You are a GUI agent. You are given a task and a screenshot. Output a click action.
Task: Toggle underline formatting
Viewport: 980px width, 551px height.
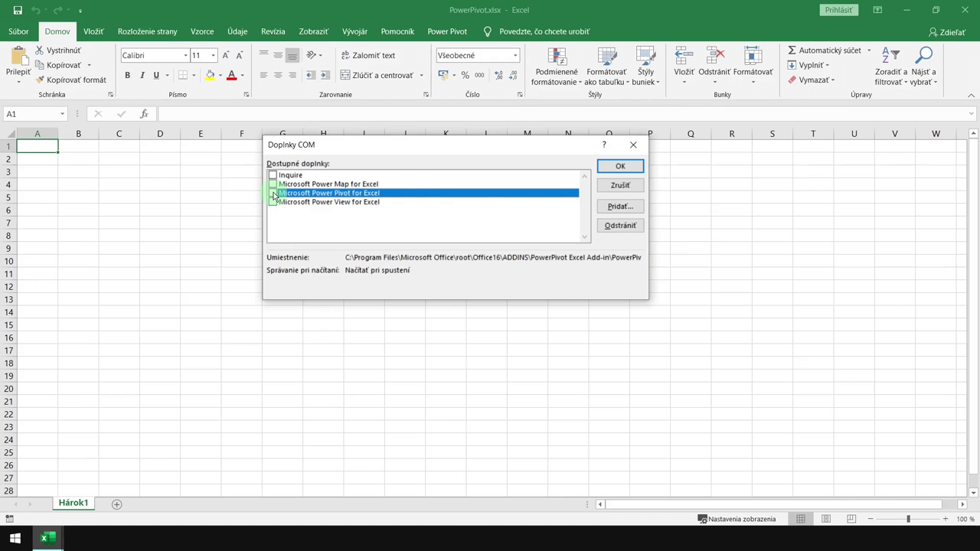tap(156, 75)
